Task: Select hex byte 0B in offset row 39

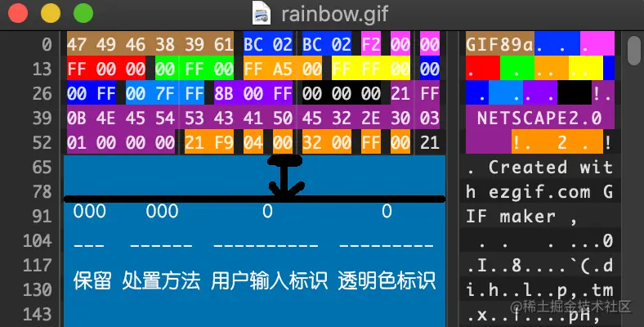Action: coord(76,119)
